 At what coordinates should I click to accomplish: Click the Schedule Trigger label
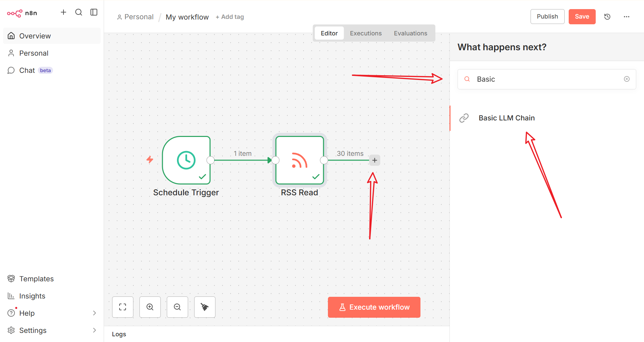(x=186, y=193)
